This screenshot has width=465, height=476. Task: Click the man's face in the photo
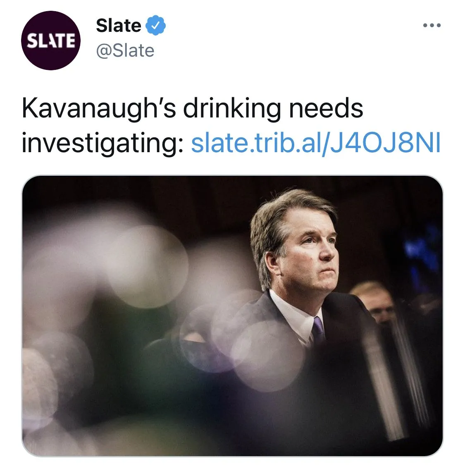311,252
